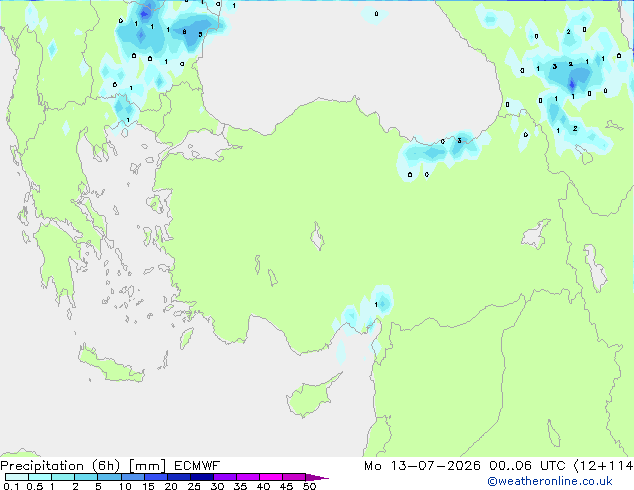Image resolution: width=634 pixels, height=490 pixels.
Task: Click the legend value '0.1'
Action: (x=11, y=486)
